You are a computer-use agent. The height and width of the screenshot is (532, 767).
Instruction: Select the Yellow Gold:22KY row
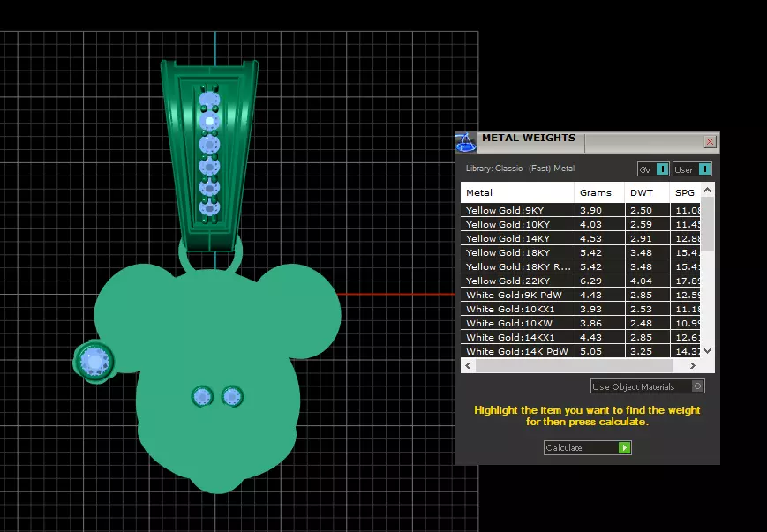click(x=581, y=281)
